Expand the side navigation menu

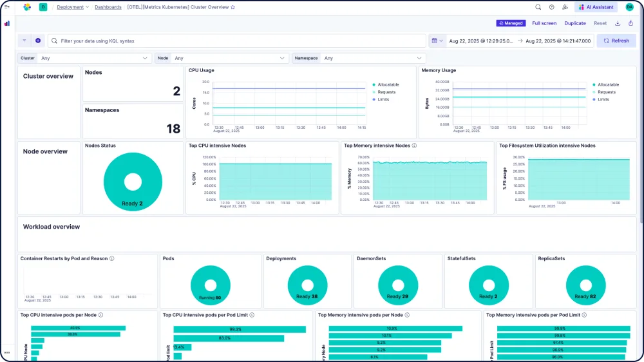point(6,7)
